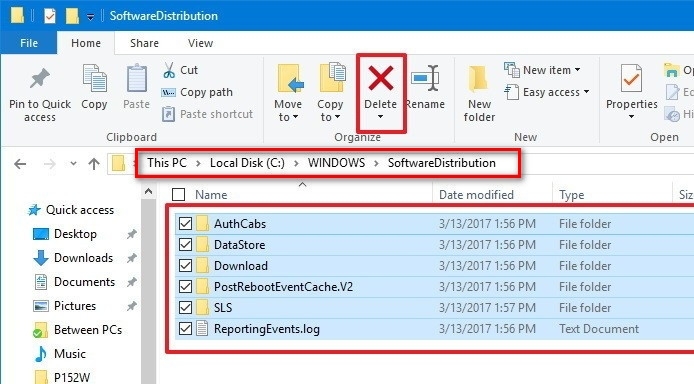Open Between PCs folder in sidebar

[x=88, y=330]
